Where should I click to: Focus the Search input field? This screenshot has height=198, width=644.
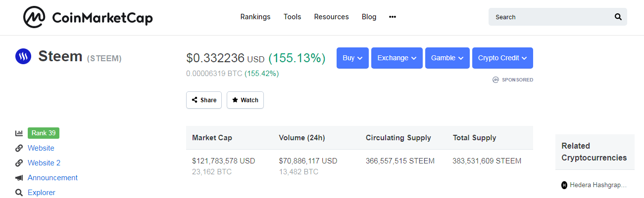[x=549, y=17]
